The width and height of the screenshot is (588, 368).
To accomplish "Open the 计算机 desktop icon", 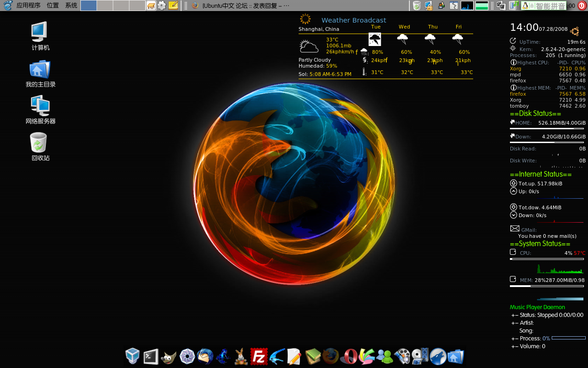I will (x=40, y=36).
